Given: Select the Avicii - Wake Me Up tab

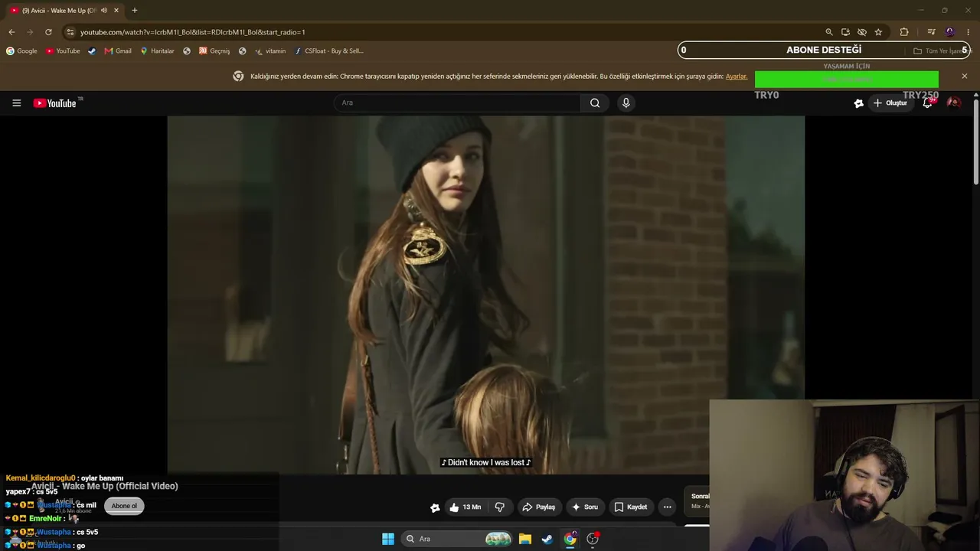Looking at the screenshot, I should [x=64, y=10].
